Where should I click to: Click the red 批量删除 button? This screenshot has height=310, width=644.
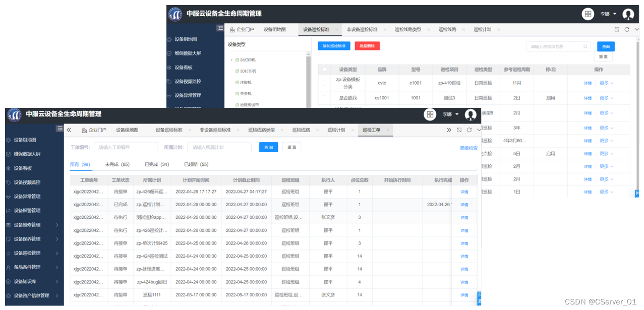[367, 46]
